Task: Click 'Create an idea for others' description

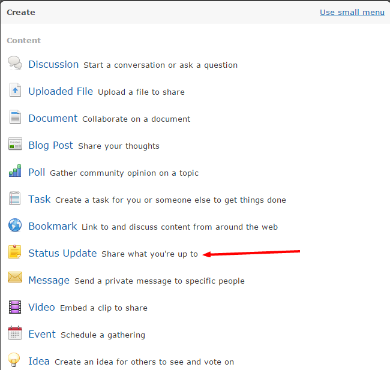Action: (x=144, y=362)
